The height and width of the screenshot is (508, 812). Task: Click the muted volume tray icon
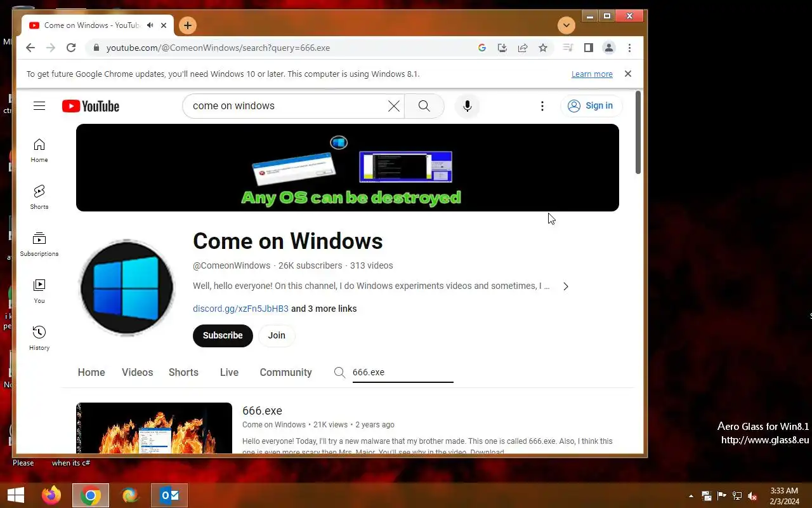[x=752, y=496]
